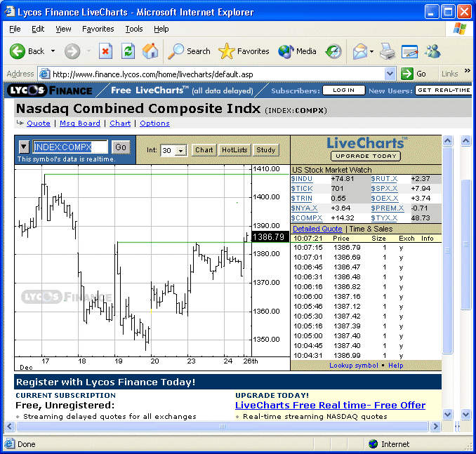Click the UPGRADE TODAY button
The width and height of the screenshot is (476, 454).
click(366, 156)
